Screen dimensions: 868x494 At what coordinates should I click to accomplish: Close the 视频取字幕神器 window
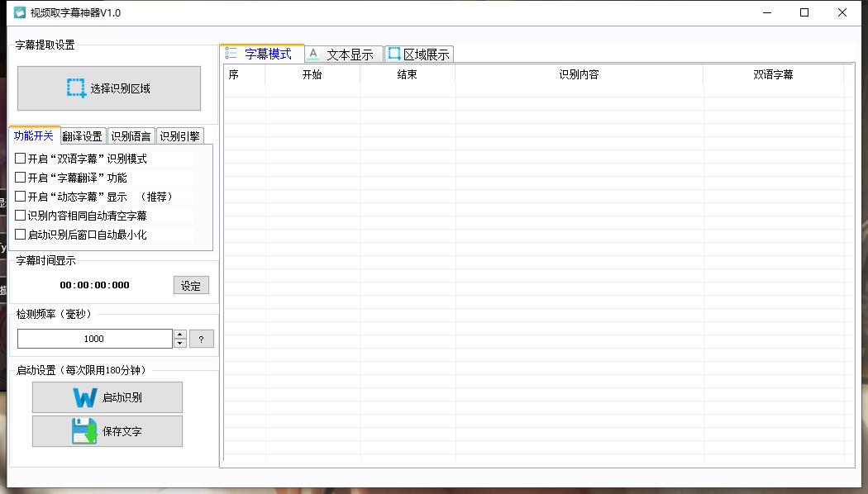point(842,12)
